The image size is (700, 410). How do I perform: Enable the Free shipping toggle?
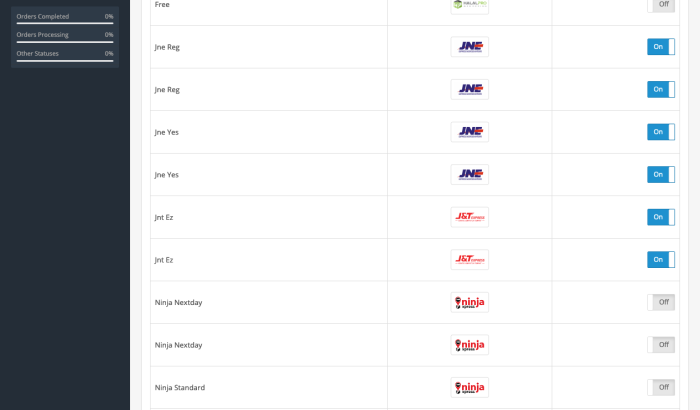661,5
